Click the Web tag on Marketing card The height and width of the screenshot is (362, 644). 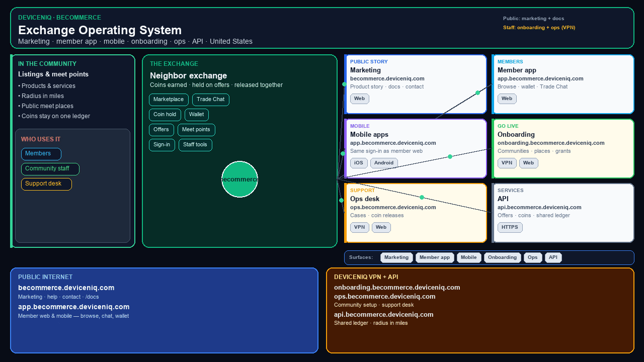[x=360, y=99]
